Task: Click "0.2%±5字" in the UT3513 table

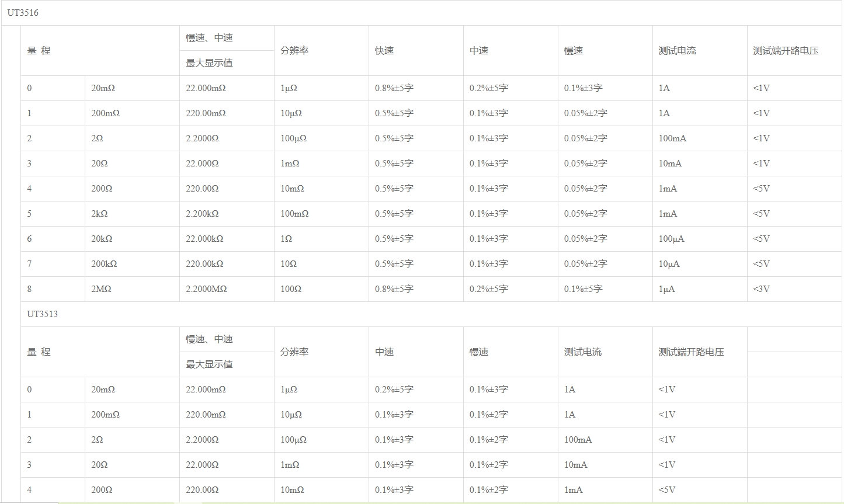Action: point(394,390)
